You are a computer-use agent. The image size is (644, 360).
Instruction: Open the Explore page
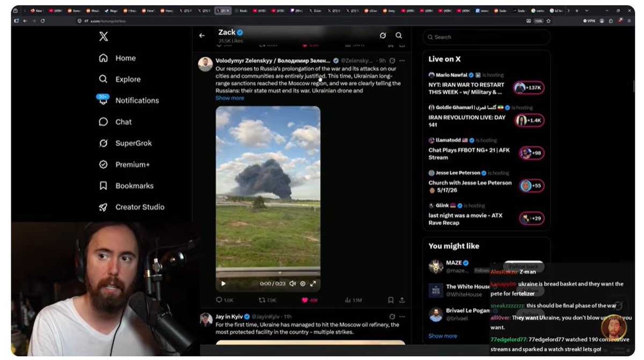[x=120, y=79]
